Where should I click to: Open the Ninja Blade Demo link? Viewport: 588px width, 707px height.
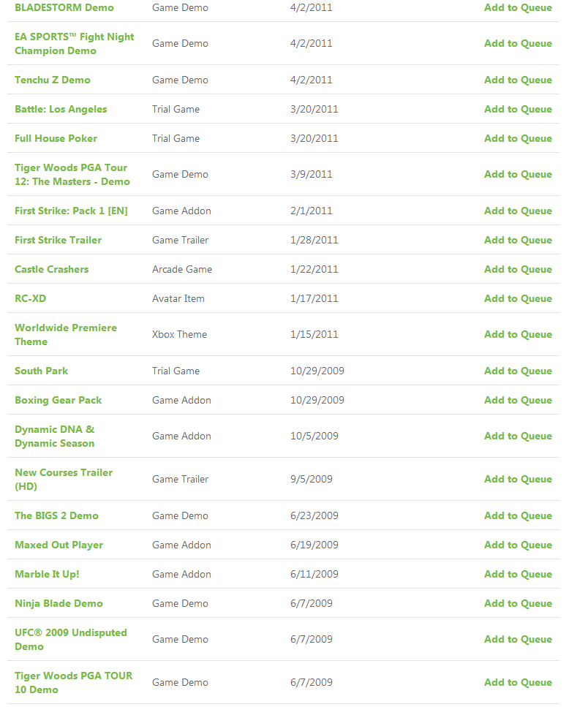click(59, 604)
